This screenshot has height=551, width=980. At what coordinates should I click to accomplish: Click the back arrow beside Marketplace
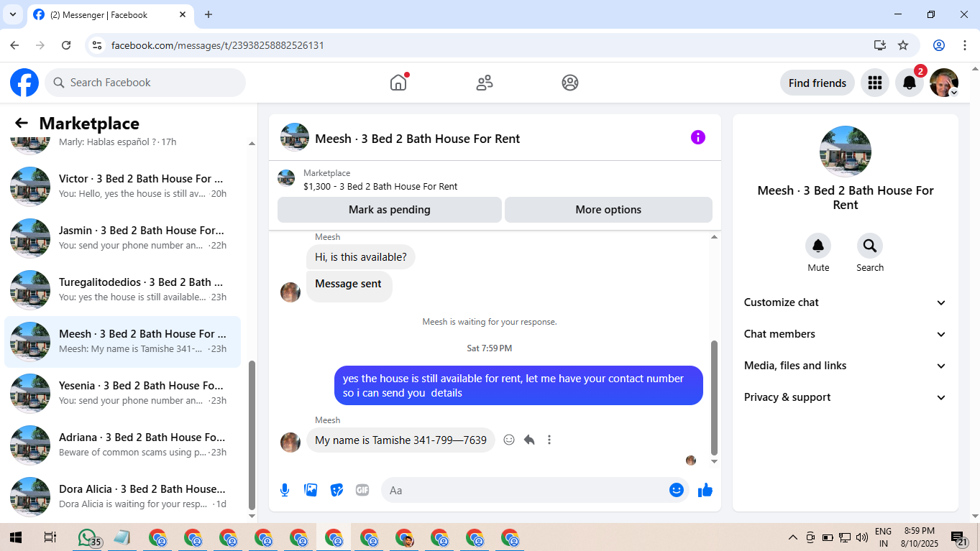coord(22,123)
